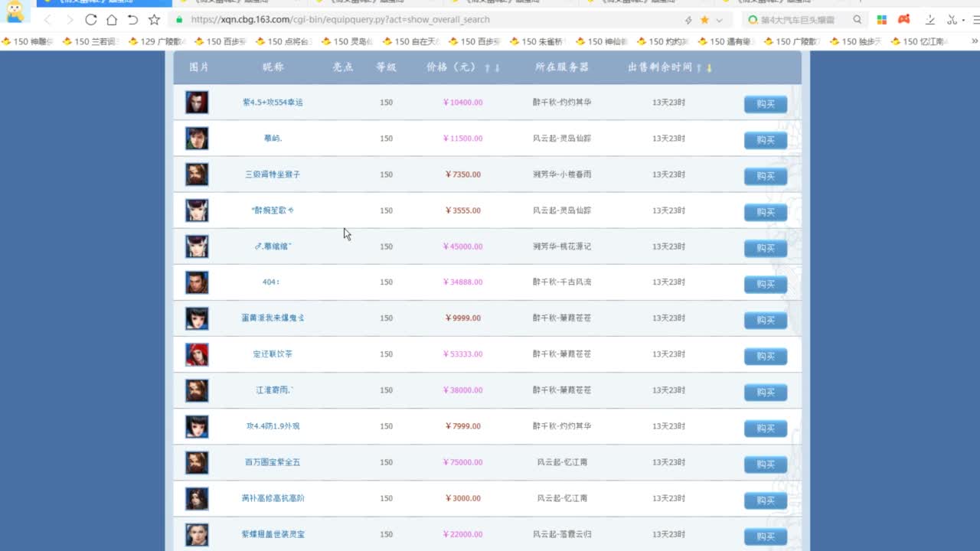This screenshot has height=551, width=980.
Task: Click the avatar in the 紫蝶翅盖世装灵宝 row
Action: pos(197,534)
